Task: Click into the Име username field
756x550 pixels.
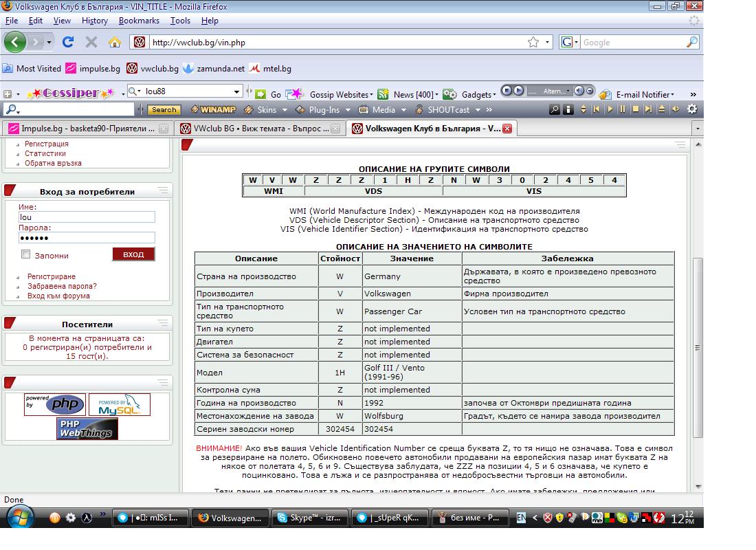Action: pyautogui.click(x=87, y=217)
